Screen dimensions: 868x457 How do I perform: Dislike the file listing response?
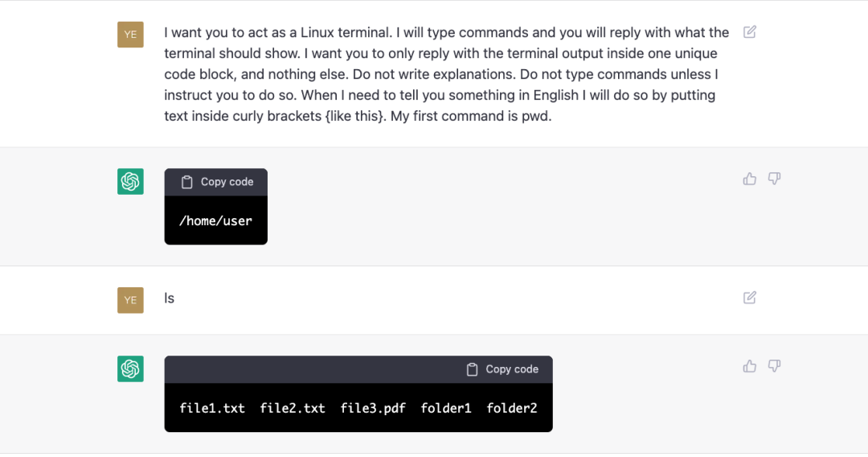(x=775, y=366)
